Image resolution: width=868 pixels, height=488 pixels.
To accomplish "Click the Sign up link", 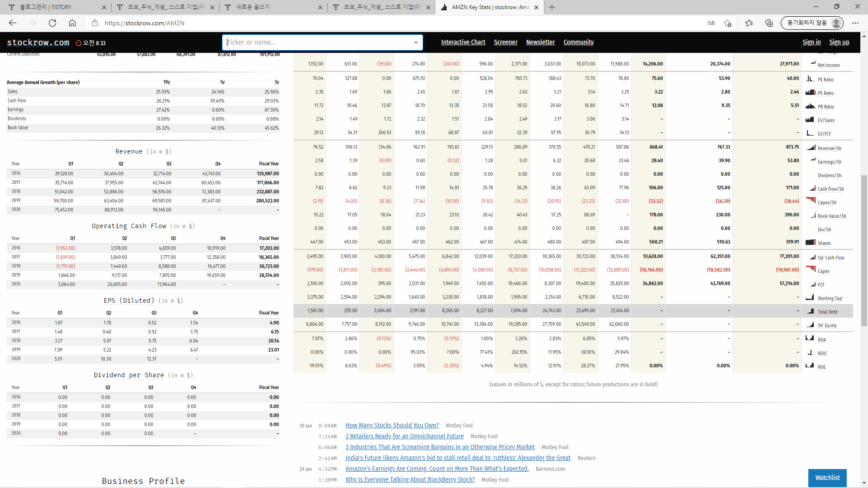I will pos(839,42).
